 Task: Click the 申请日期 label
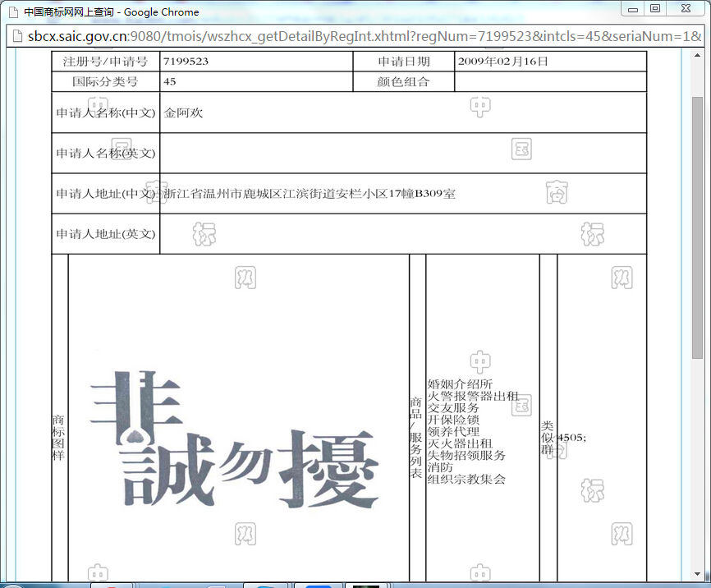pyautogui.click(x=404, y=62)
